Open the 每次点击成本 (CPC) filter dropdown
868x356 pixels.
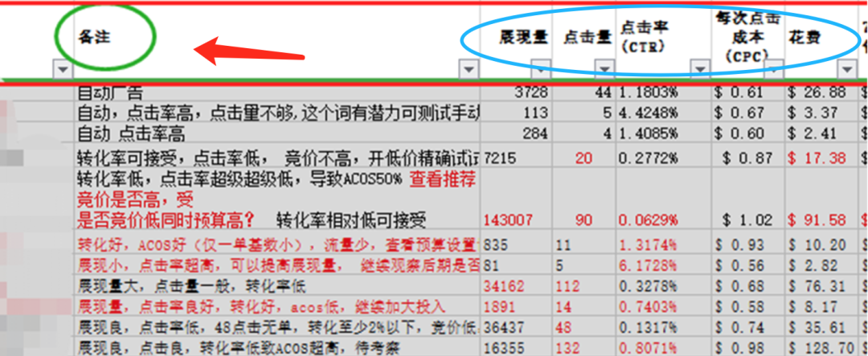click(773, 70)
